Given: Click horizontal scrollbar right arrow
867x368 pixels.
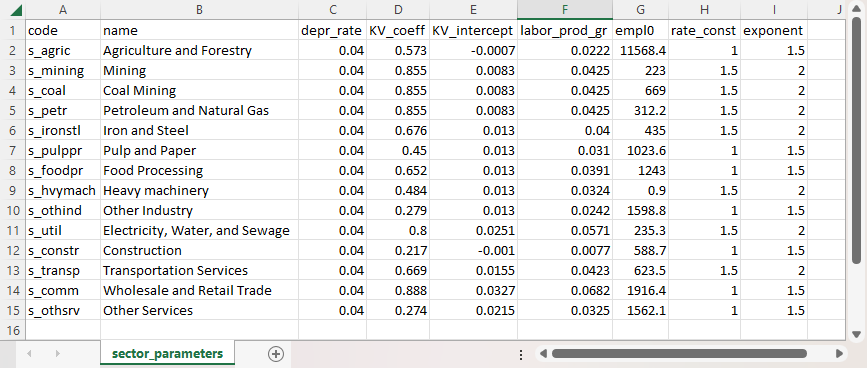Looking at the screenshot, I should pyautogui.click(x=839, y=354).
